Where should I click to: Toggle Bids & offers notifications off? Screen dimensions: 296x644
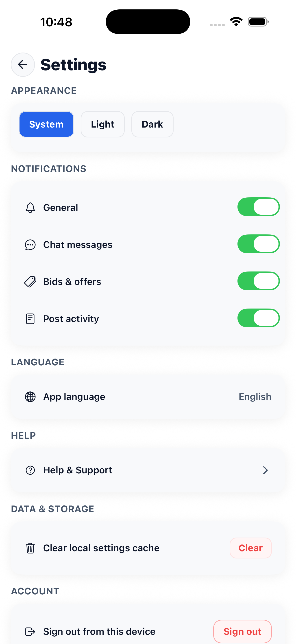(x=258, y=281)
